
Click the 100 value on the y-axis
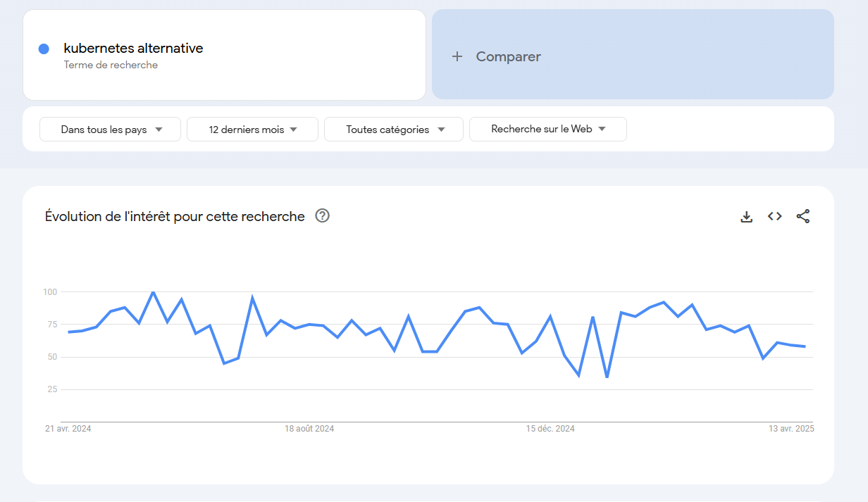49,291
